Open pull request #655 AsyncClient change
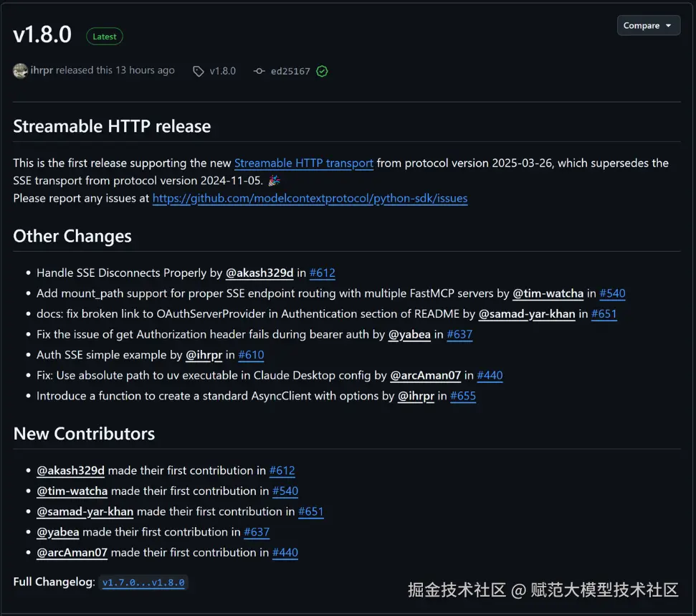Viewport: 696px width, 616px height. (463, 396)
